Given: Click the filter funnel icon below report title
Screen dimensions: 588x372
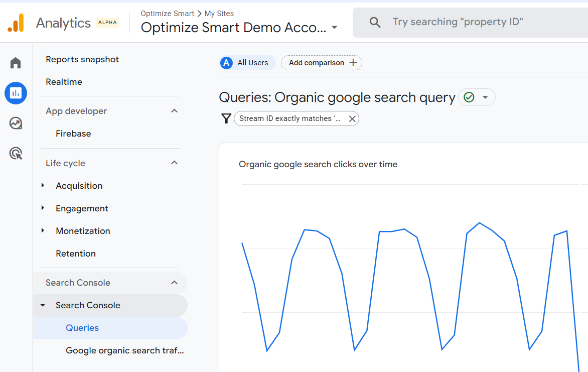Looking at the screenshot, I should click(227, 118).
